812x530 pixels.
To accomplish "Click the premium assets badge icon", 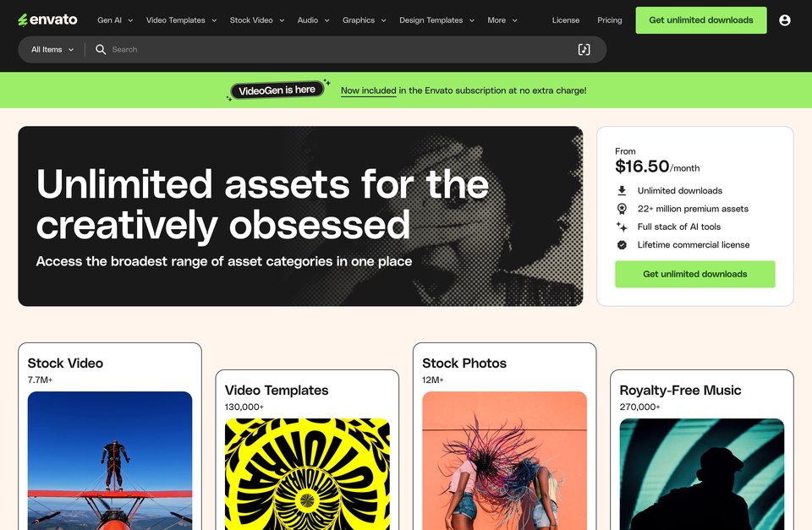I will (622, 209).
